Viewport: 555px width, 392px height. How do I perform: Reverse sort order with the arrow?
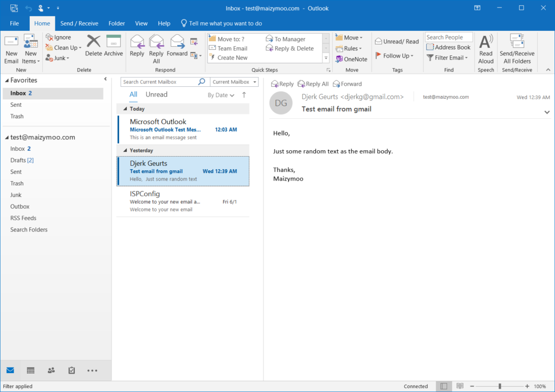[244, 95]
